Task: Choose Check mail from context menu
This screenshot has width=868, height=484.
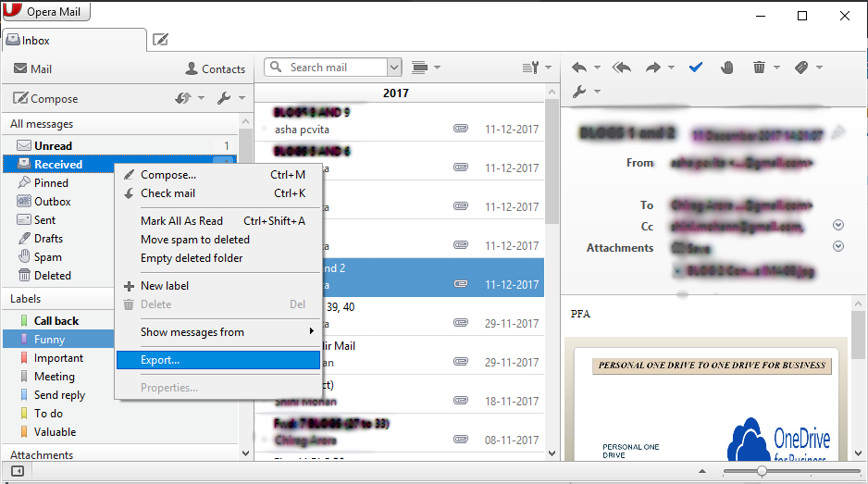Action: coord(218,193)
